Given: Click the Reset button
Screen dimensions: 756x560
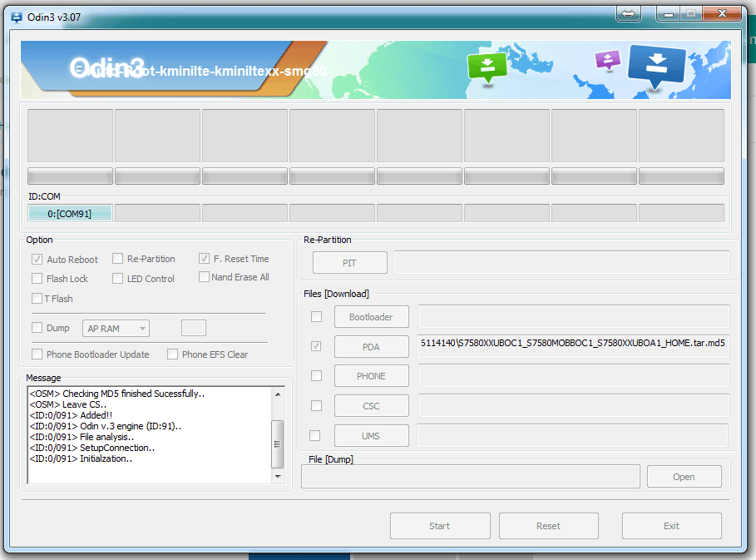Looking at the screenshot, I should [549, 526].
